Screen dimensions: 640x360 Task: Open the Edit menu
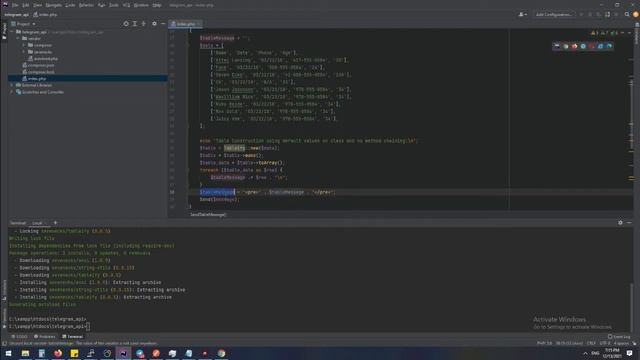[x=26, y=5]
